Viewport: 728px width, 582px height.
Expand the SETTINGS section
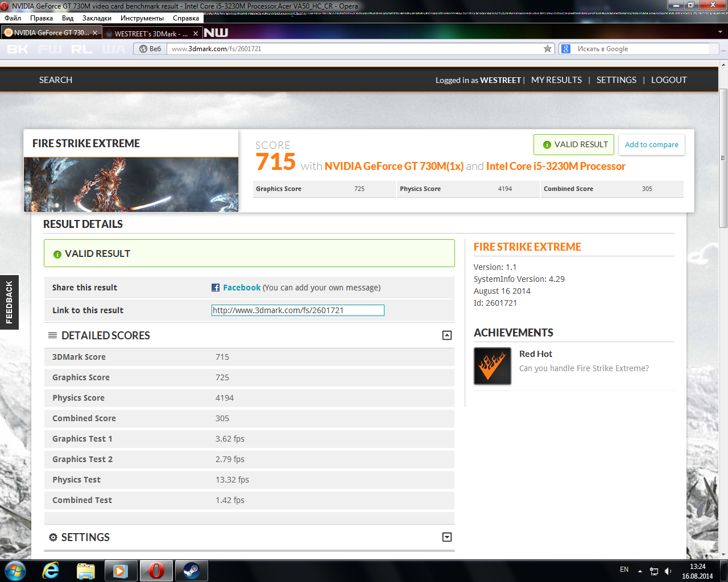click(x=447, y=537)
